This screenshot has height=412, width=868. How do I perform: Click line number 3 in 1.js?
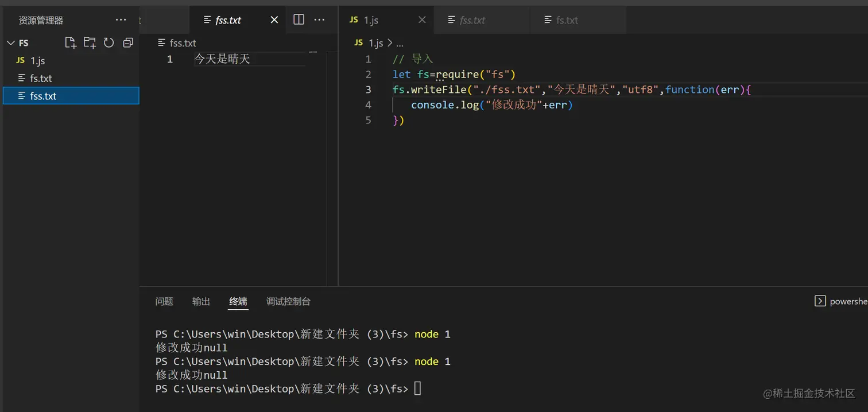point(368,90)
